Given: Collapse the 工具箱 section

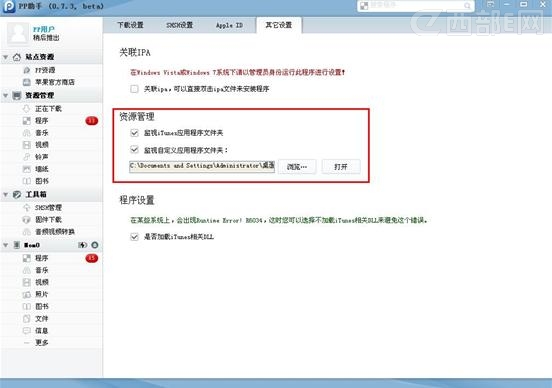Looking at the screenshot, I should click(x=6, y=194).
